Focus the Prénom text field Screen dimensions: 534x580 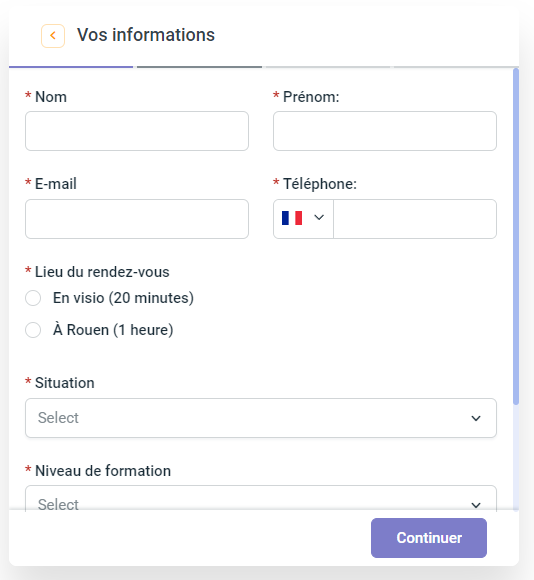[x=385, y=131]
